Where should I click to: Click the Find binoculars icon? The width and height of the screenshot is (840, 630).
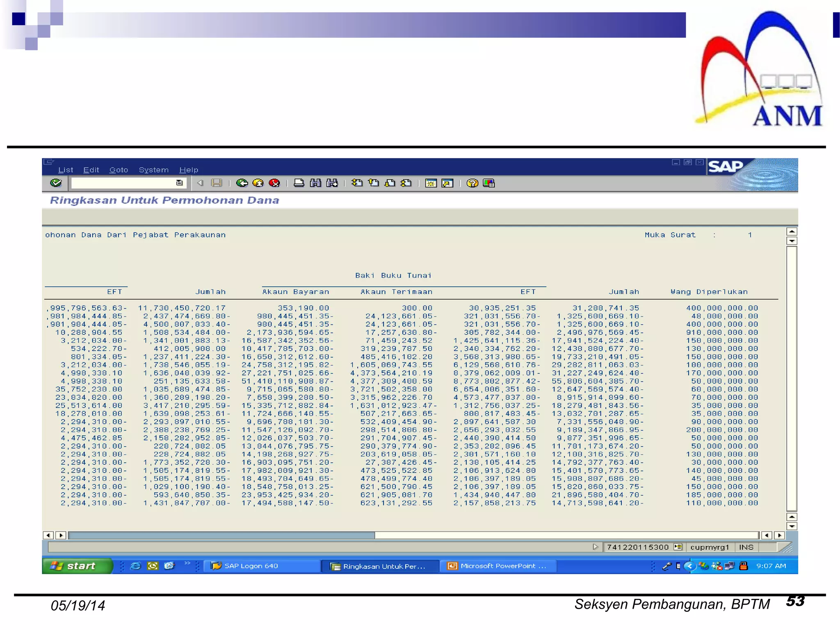click(315, 183)
